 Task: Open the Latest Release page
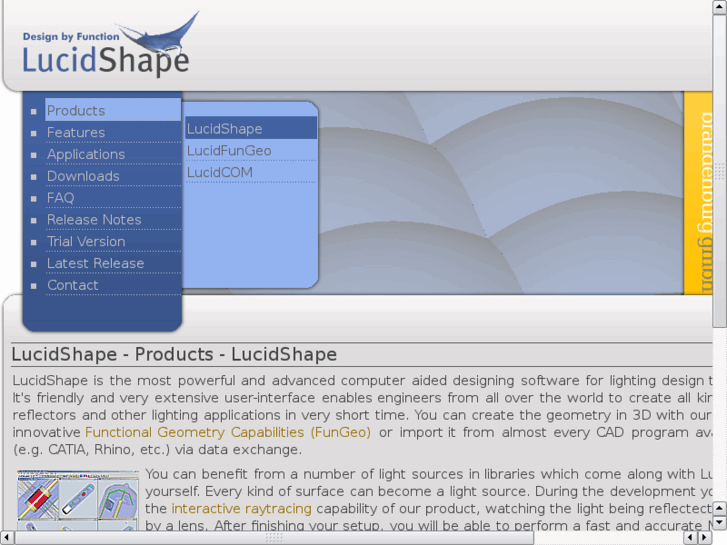[113, 263]
